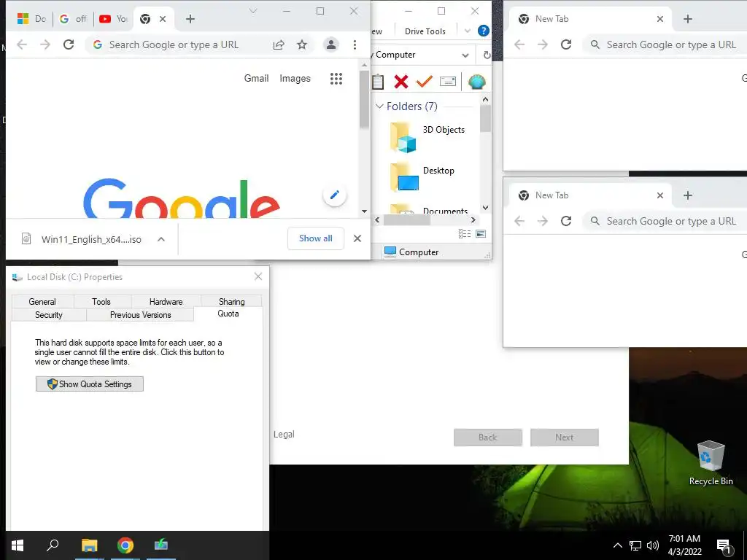The height and width of the screenshot is (560, 747).
Task: Click the rename icon in File Explorer toolbar
Action: pos(448,82)
